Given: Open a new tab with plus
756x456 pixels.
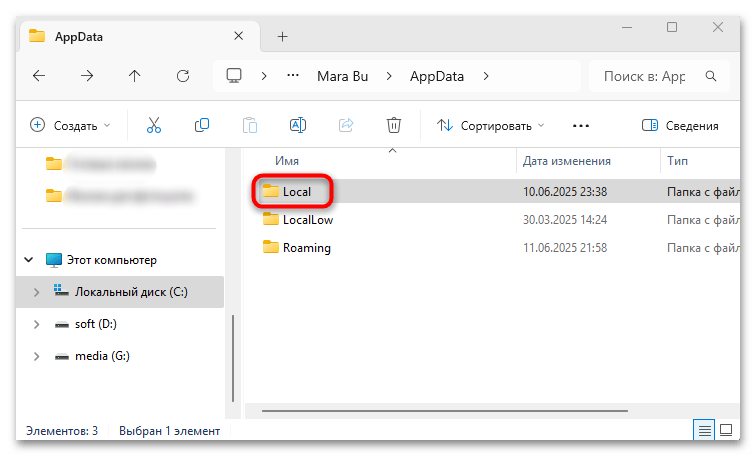Looking at the screenshot, I should pos(283,37).
